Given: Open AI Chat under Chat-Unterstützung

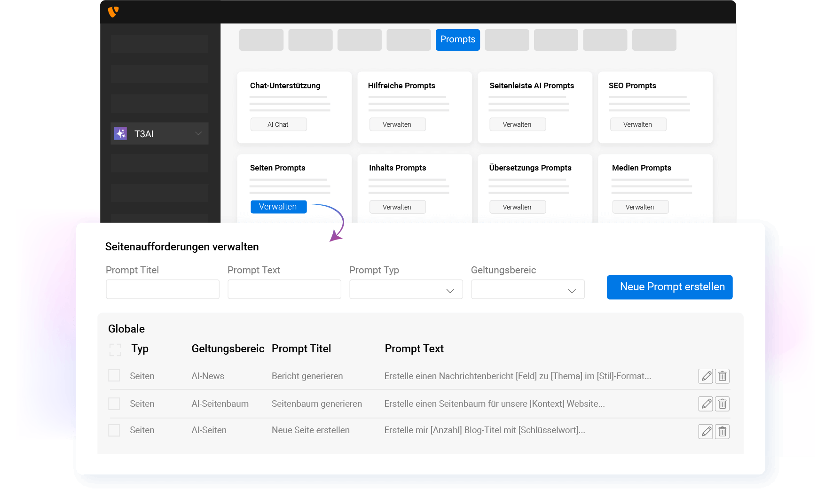Looking at the screenshot, I should point(278,124).
